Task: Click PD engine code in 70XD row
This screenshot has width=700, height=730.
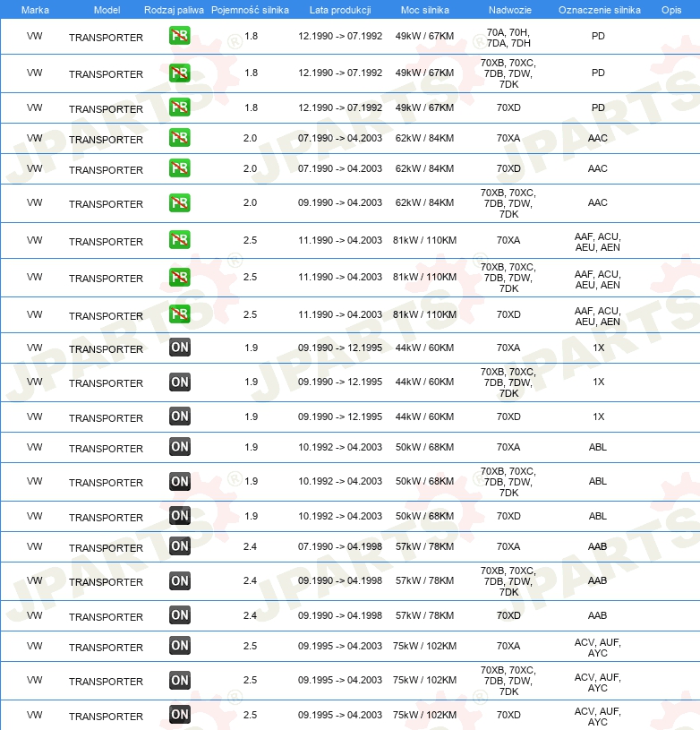Action: 598,107
